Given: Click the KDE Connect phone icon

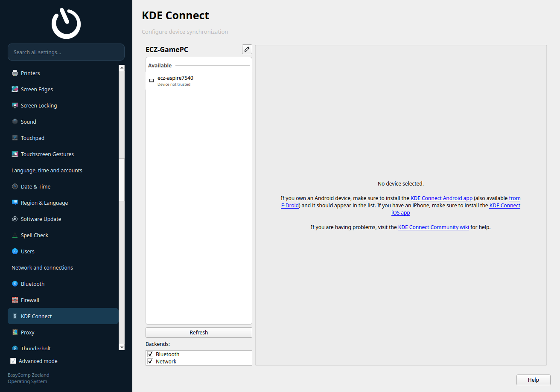Looking at the screenshot, I should coord(15,316).
